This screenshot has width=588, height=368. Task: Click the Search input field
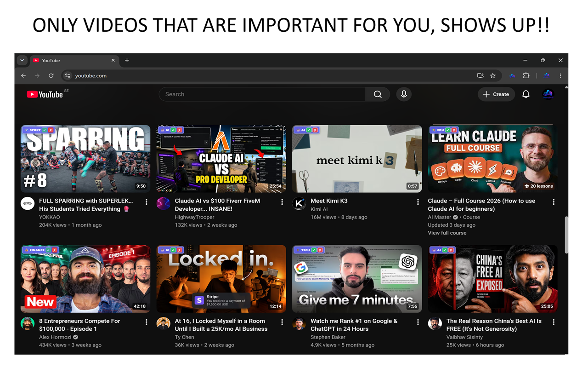tap(262, 94)
